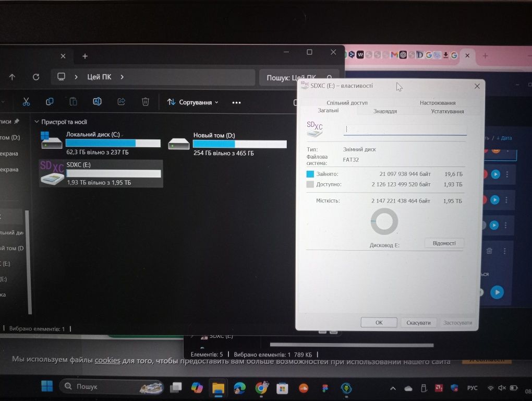Click the computer icon in address bar
This screenshot has width=532, height=401.
pos(61,77)
